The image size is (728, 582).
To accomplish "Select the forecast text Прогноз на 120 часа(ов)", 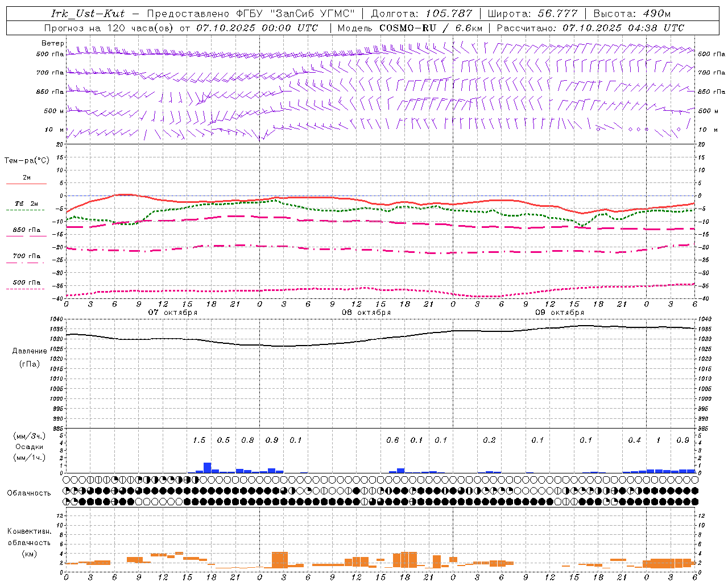I will (110, 28).
